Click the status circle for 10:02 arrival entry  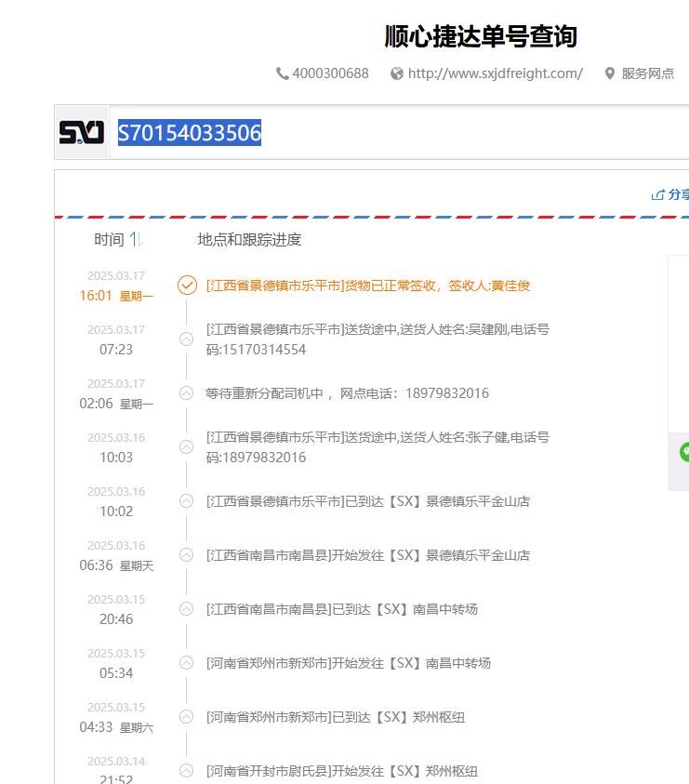(187, 501)
